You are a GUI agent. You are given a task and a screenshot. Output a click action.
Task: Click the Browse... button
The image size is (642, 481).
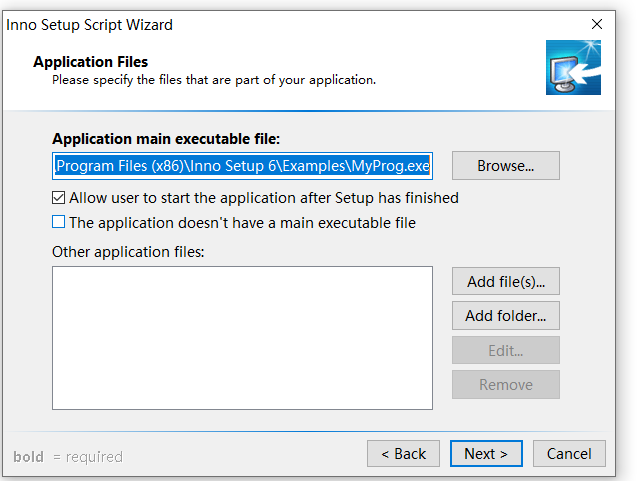506,166
